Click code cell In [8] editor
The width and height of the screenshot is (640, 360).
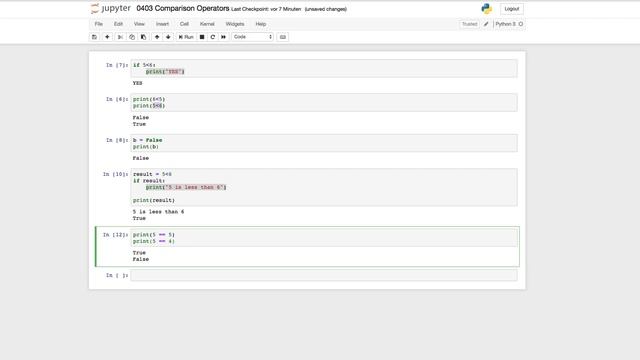pos(324,143)
